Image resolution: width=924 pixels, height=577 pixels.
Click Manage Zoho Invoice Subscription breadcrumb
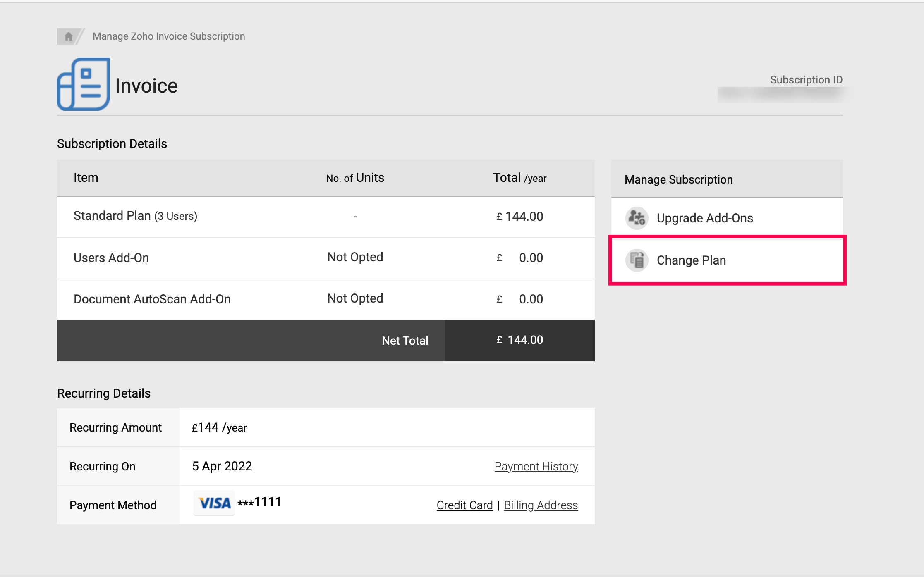pos(169,36)
